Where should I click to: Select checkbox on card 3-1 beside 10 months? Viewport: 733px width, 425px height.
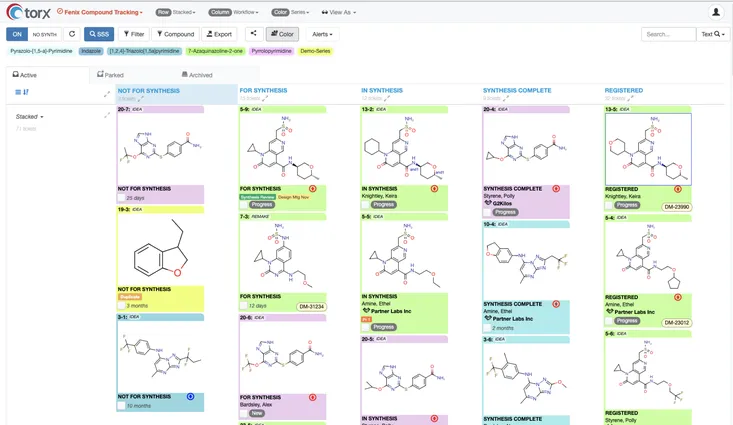(x=122, y=406)
